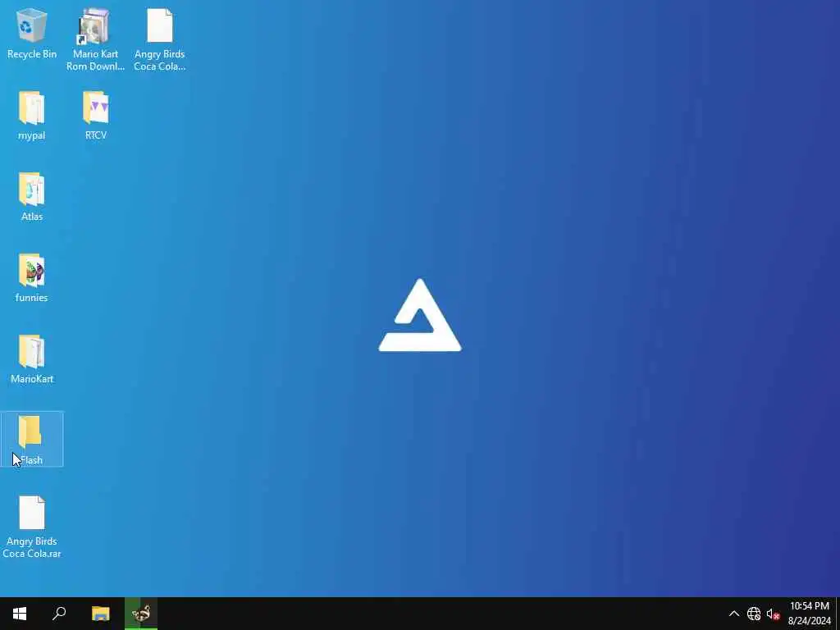Select the funnies folder
Viewport: 840px width, 630px height.
[x=32, y=278]
